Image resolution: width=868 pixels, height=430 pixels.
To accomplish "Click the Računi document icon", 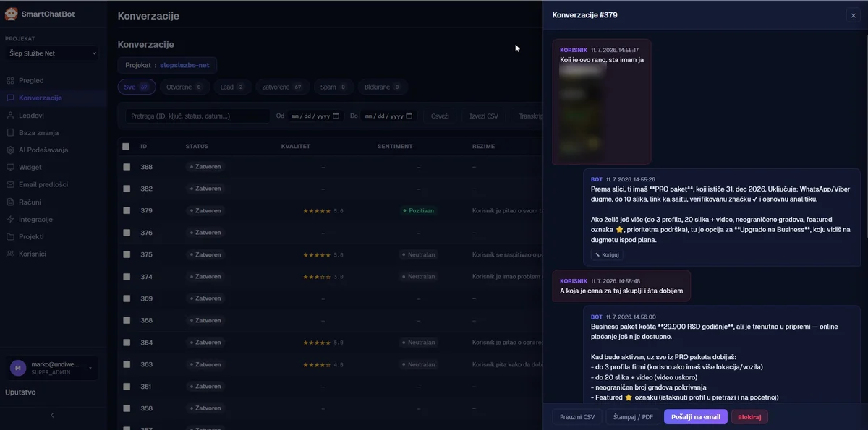I will 10,202.
